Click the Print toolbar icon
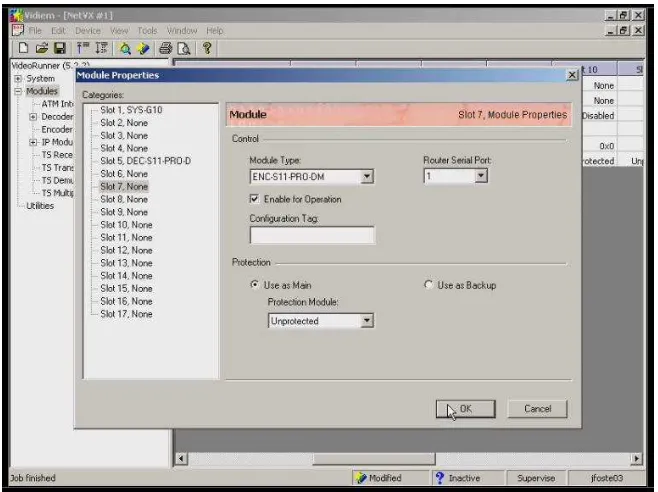Image resolution: width=658 pixels, height=492 pixels. point(165,49)
